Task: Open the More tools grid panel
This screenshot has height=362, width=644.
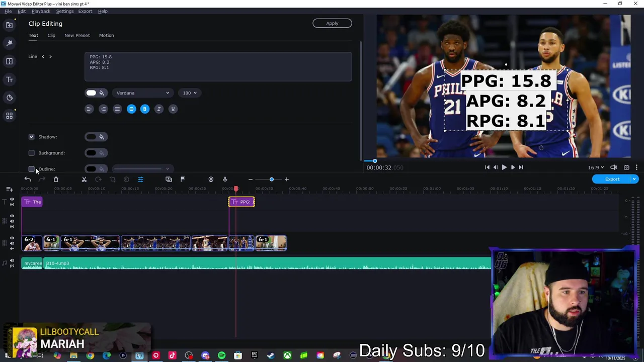Action: 9,116
